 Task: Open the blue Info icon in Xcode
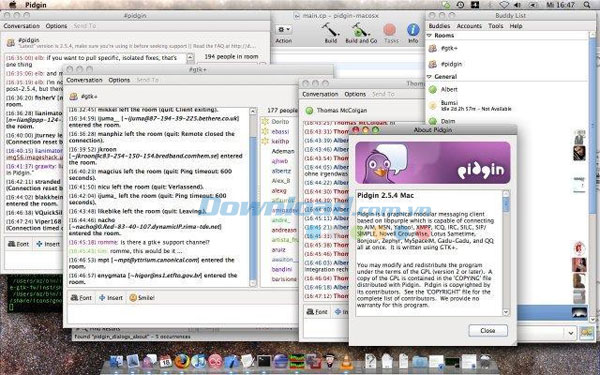413,30
